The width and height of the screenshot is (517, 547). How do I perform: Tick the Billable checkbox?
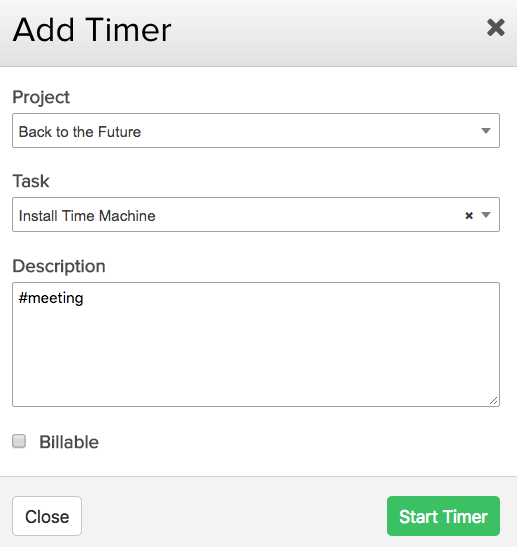pos(19,441)
